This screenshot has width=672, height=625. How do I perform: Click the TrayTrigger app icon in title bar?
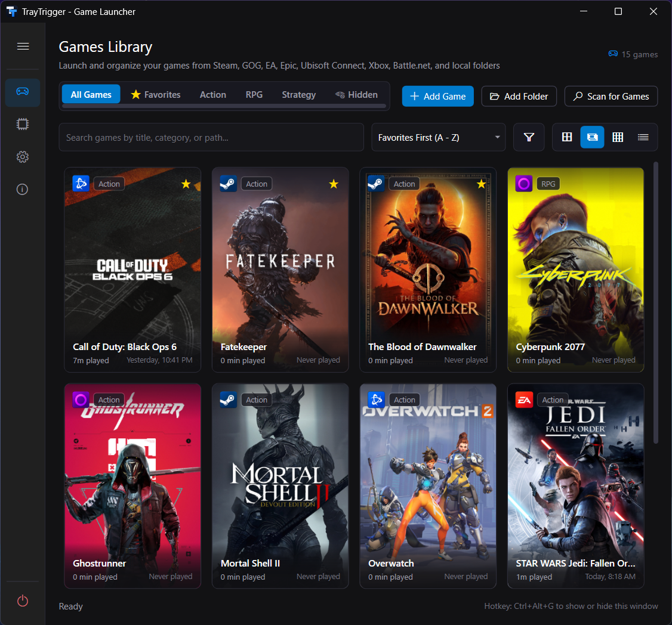11,11
